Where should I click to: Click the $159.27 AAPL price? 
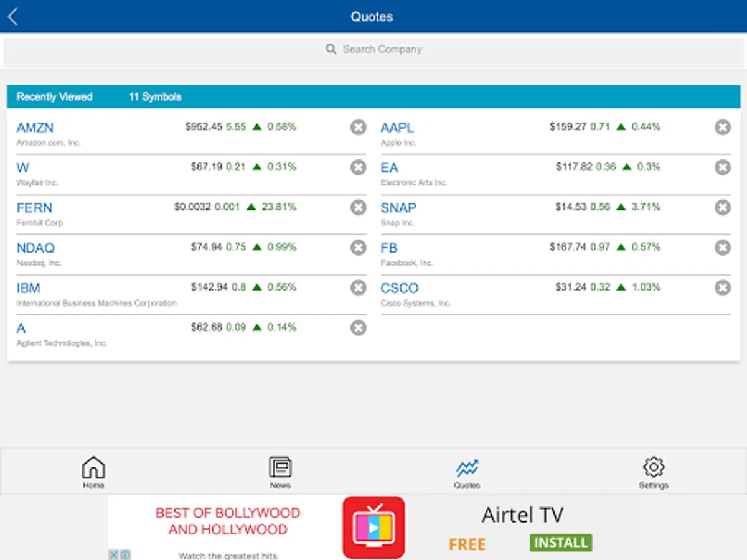568,127
